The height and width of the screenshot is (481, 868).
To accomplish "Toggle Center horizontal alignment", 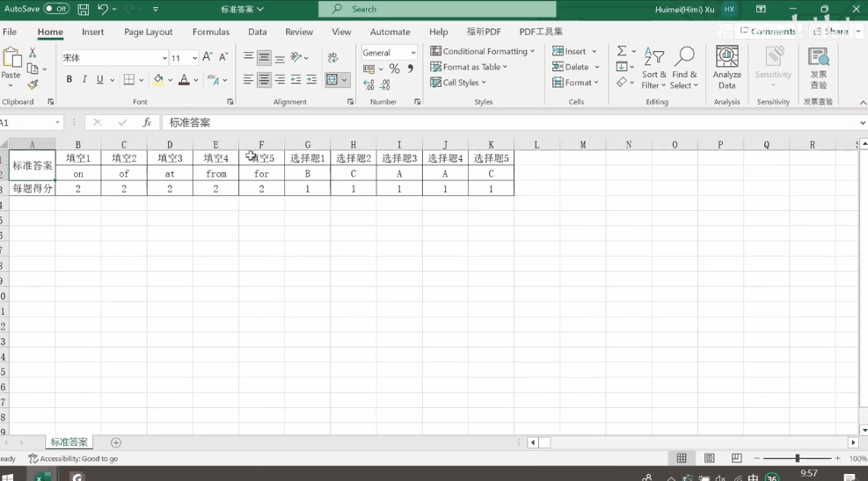I will (264, 80).
